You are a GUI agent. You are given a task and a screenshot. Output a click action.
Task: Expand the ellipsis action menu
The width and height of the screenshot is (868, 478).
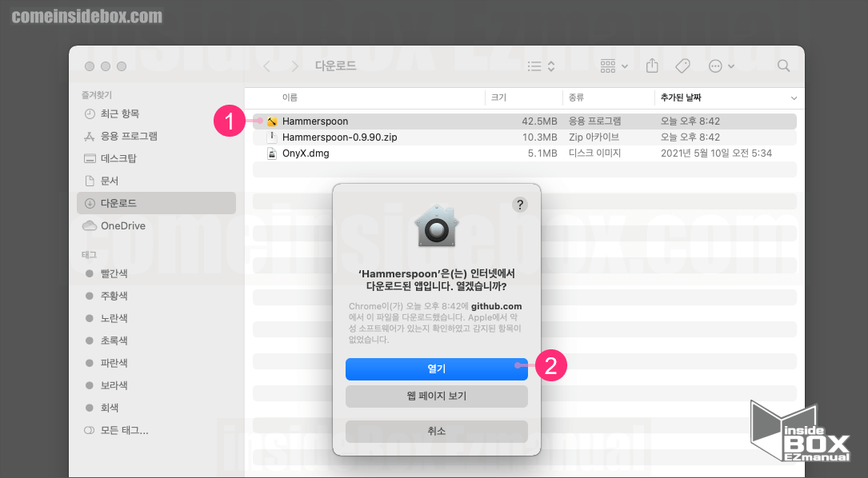click(x=721, y=66)
